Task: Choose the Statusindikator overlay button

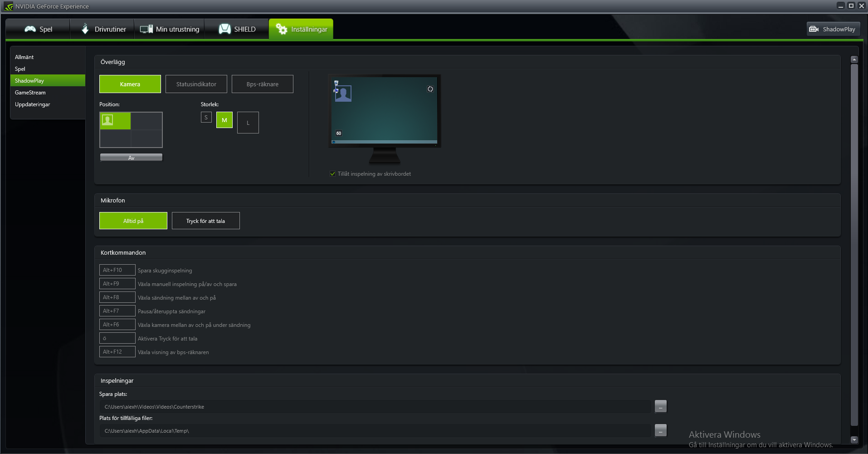Action: pyautogui.click(x=196, y=84)
